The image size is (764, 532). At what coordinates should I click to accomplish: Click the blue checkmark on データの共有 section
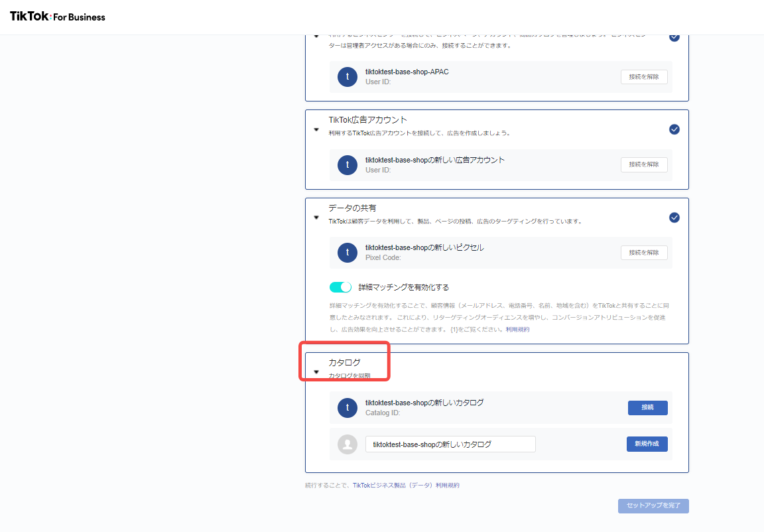tap(674, 217)
